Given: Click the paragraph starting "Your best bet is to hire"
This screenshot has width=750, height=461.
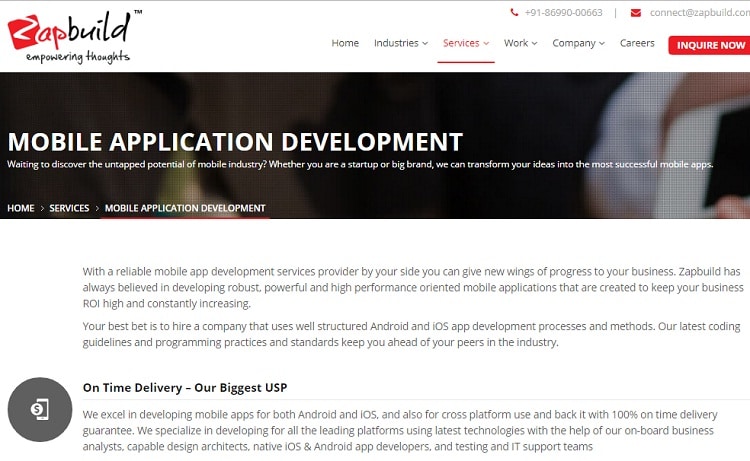Looking at the screenshot, I should point(411,334).
